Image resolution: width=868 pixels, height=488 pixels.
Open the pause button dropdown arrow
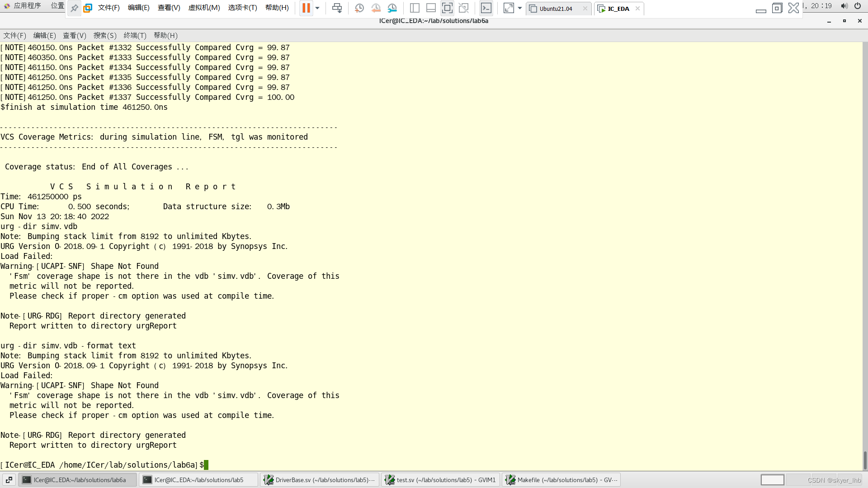coord(317,8)
